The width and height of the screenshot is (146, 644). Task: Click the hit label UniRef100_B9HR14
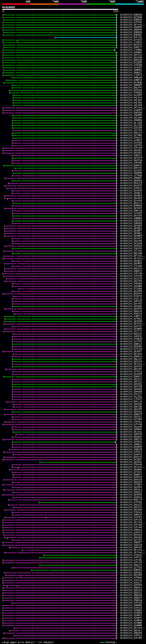131,165
